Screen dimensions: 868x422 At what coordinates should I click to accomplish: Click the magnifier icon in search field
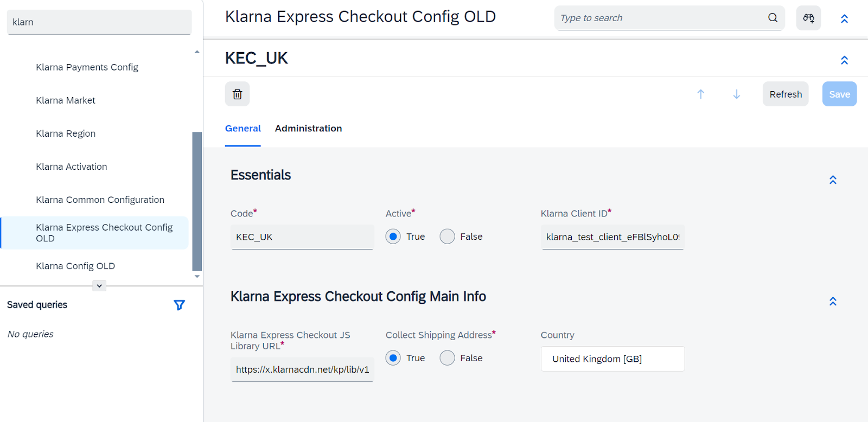coord(773,18)
